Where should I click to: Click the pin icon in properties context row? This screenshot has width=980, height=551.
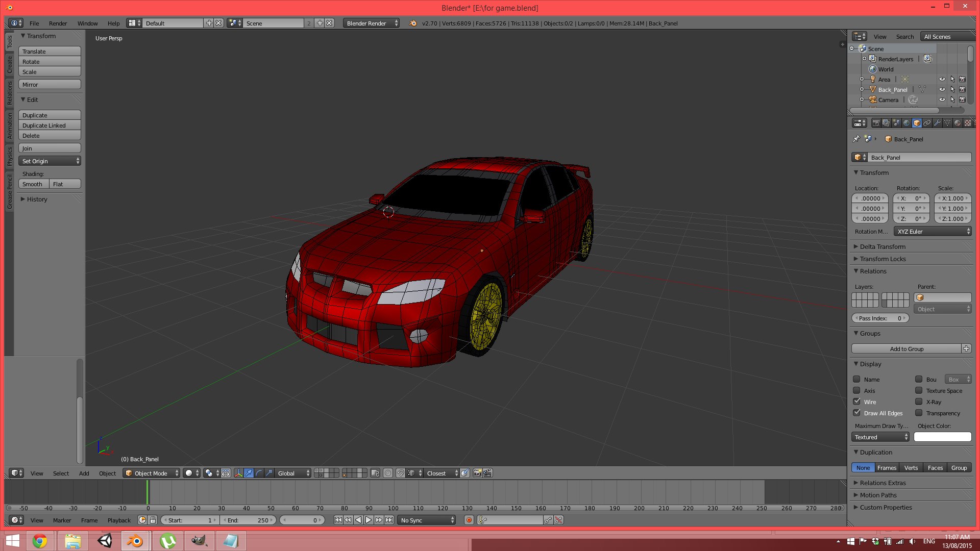[x=856, y=139]
